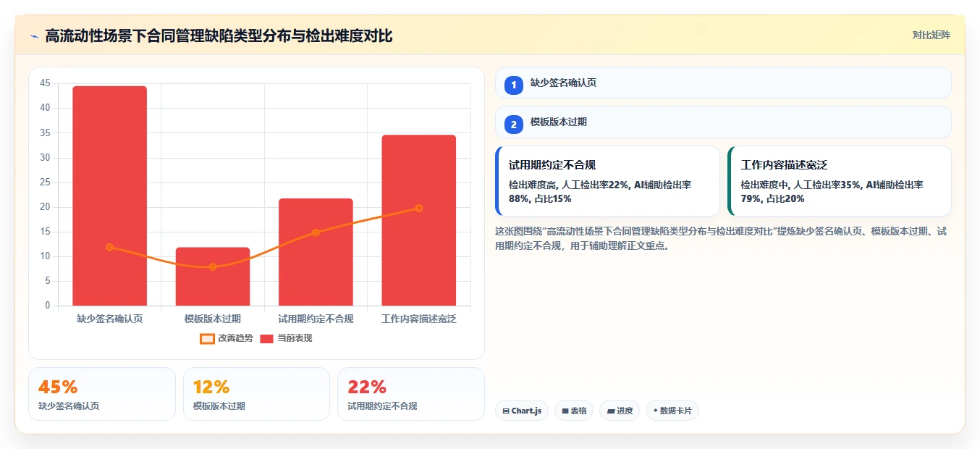The width and height of the screenshot is (980, 449).
Task: Click the main title 高流动性场景下合同管理缺陷类型分布
Action: [219, 35]
